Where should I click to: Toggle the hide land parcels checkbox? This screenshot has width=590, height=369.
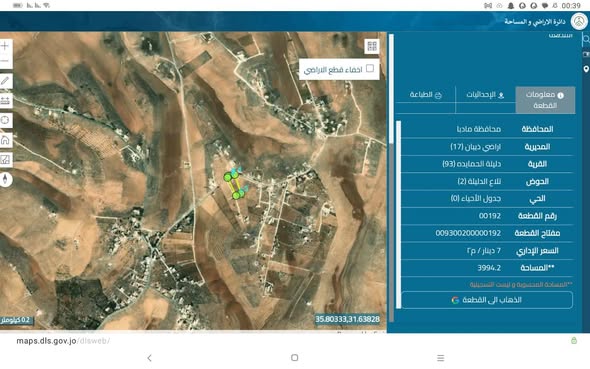(370, 68)
